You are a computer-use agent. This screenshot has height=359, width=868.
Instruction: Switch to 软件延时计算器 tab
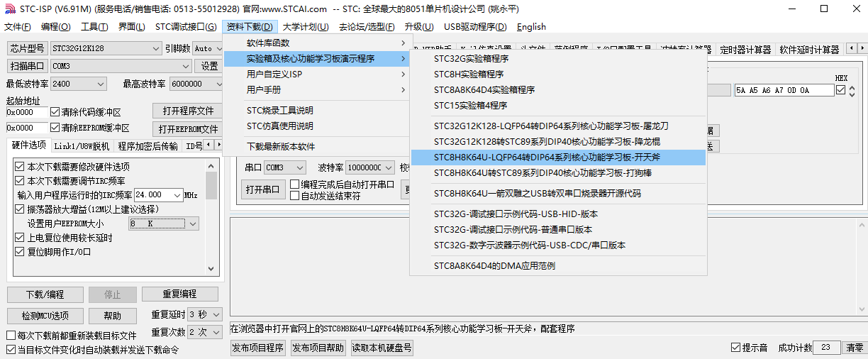(809, 50)
